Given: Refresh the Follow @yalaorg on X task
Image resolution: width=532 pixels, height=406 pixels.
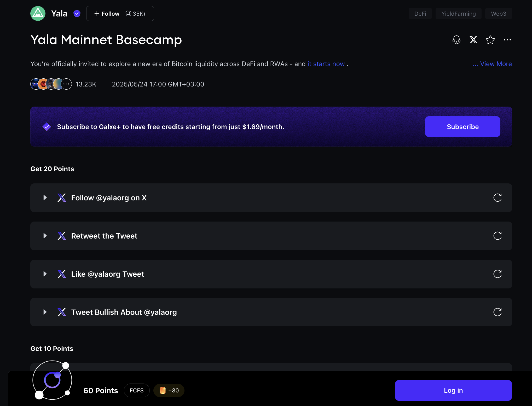Looking at the screenshot, I should 497,198.
